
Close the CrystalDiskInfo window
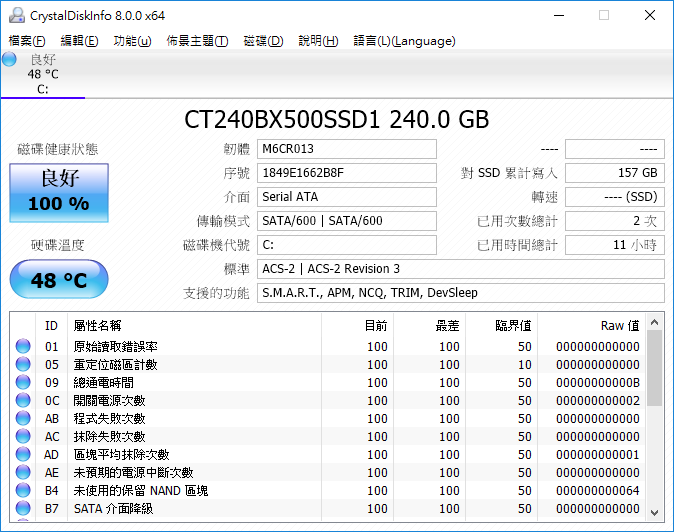[x=650, y=15]
